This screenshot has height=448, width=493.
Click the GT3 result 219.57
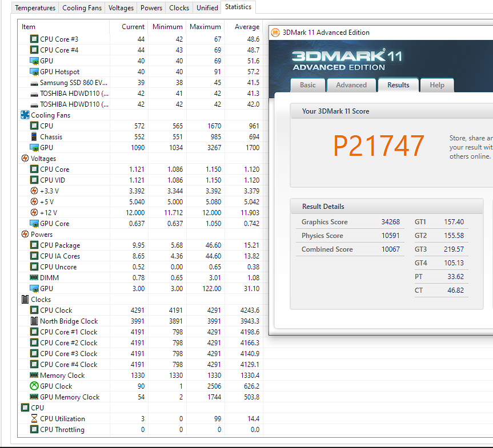click(x=454, y=249)
